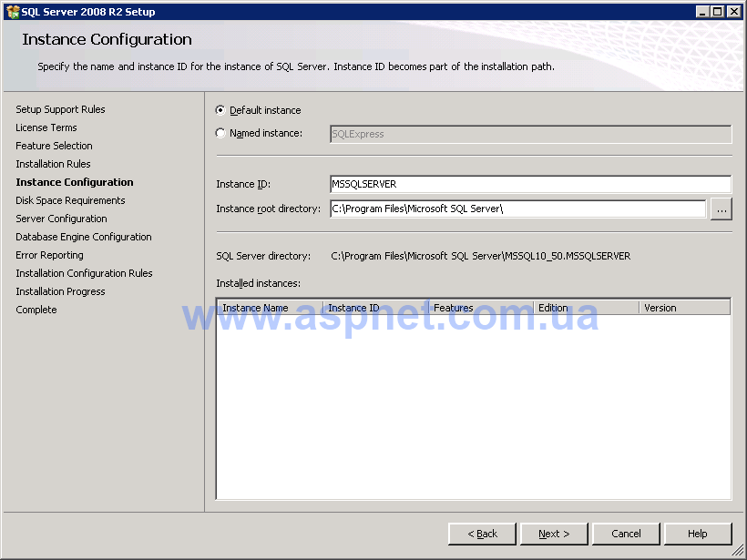Sort by the Version column header
The width and height of the screenshot is (747, 560).
click(684, 308)
